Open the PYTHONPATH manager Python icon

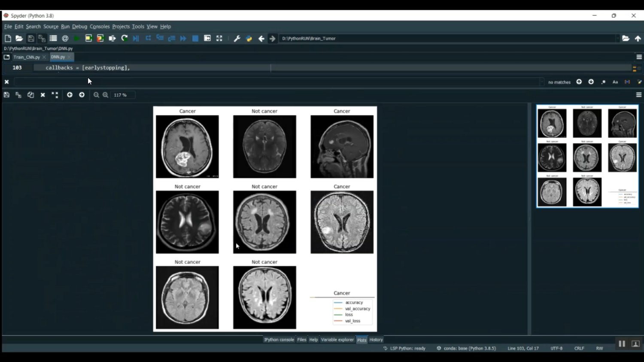[x=249, y=39]
